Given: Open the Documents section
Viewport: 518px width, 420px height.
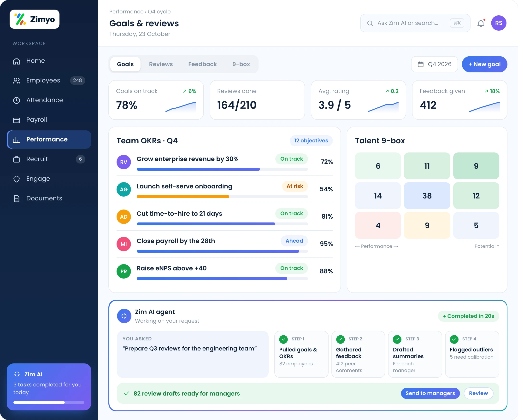Looking at the screenshot, I should click(49, 198).
